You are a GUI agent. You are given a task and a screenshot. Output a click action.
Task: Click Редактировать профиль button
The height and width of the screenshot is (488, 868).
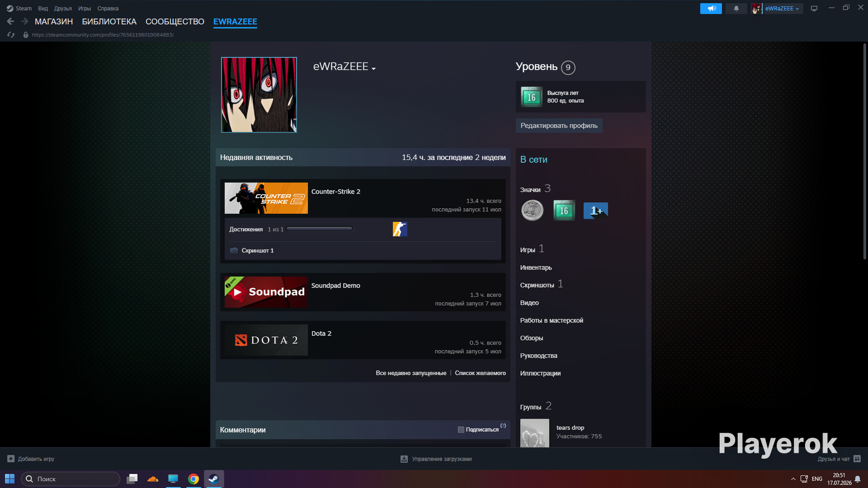click(559, 125)
